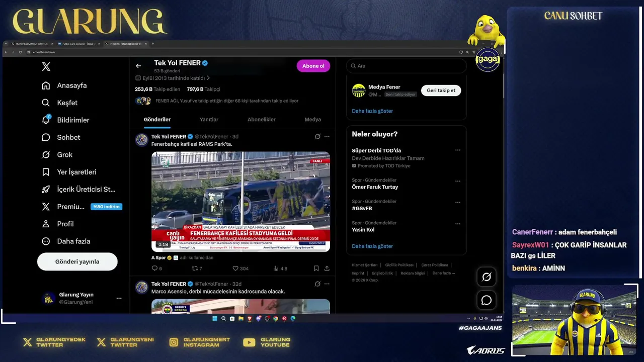
Task: Open more options on Marco Asensio post
Action: tap(327, 284)
